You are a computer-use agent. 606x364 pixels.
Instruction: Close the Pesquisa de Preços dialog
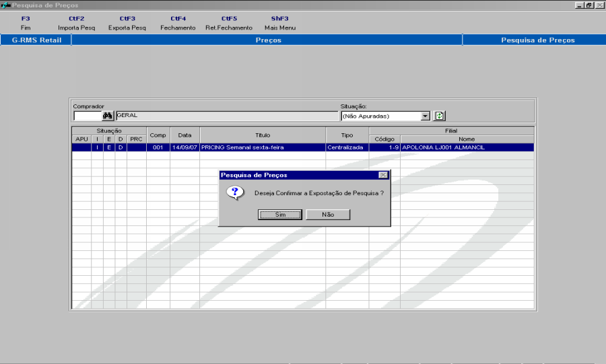[x=383, y=175]
